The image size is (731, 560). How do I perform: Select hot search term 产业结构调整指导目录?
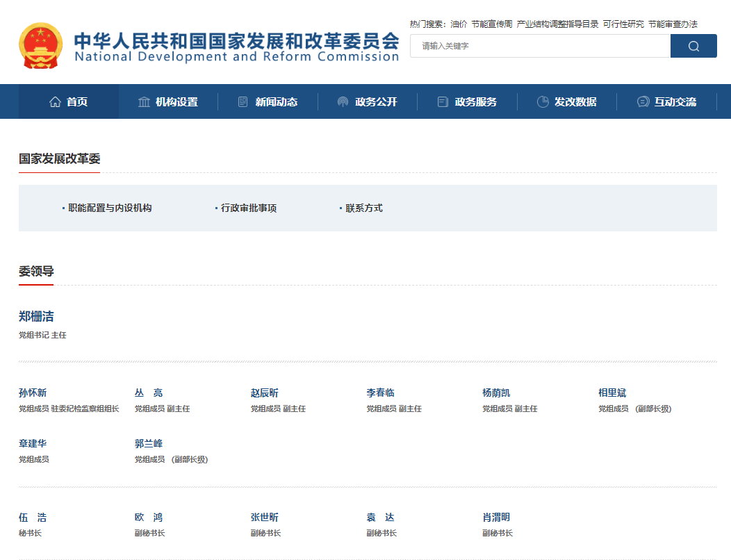pyautogui.click(x=557, y=24)
